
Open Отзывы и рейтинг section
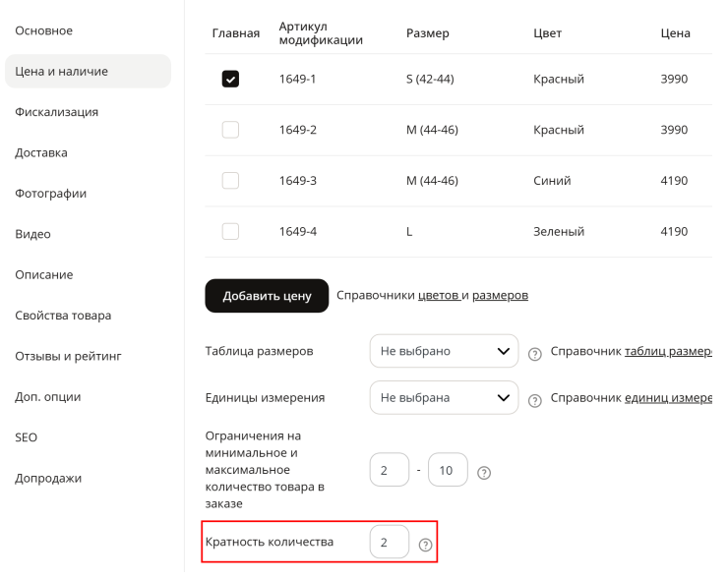point(68,356)
